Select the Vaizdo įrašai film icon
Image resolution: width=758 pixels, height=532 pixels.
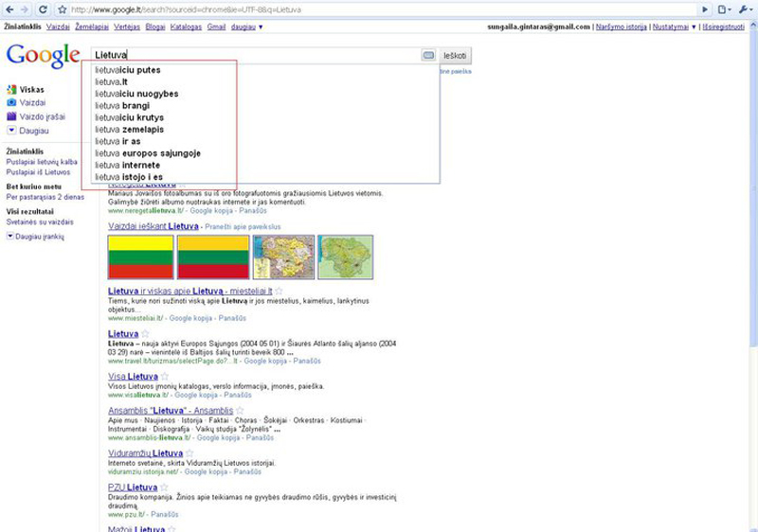(x=11, y=116)
